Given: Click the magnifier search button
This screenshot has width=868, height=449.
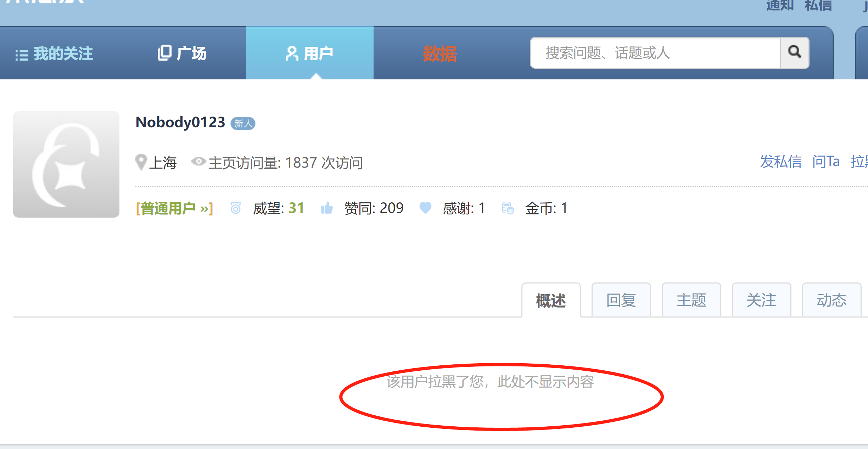Looking at the screenshot, I should pos(795,53).
